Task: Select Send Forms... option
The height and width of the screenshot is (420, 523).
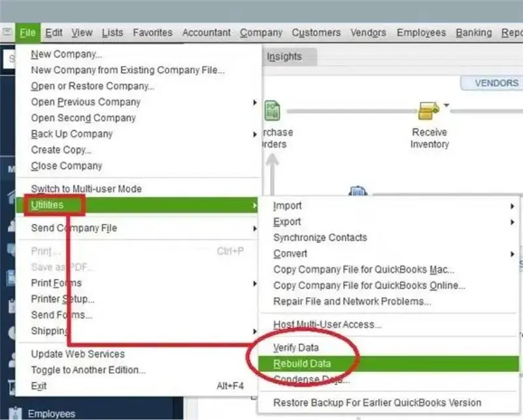Action: pyautogui.click(x=139, y=315)
